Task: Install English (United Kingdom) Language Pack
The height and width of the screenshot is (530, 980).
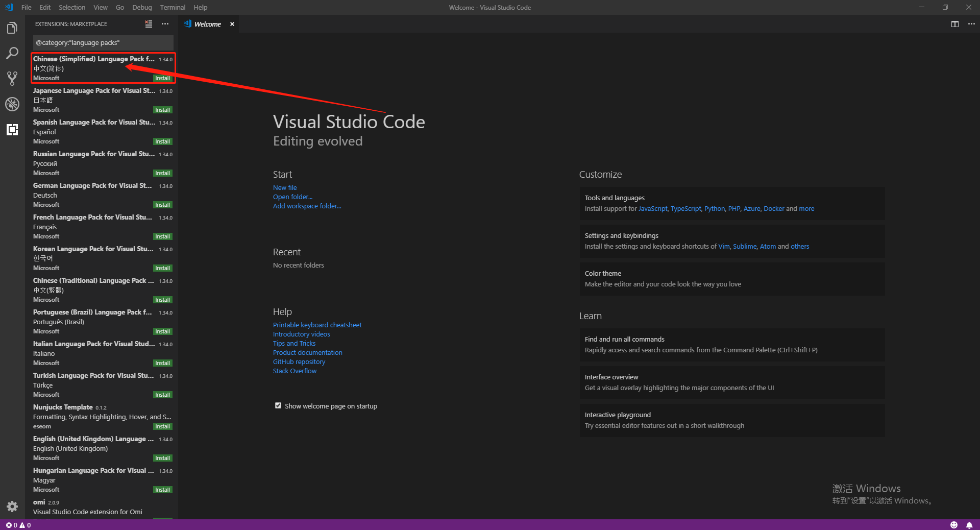Action: [x=163, y=458]
